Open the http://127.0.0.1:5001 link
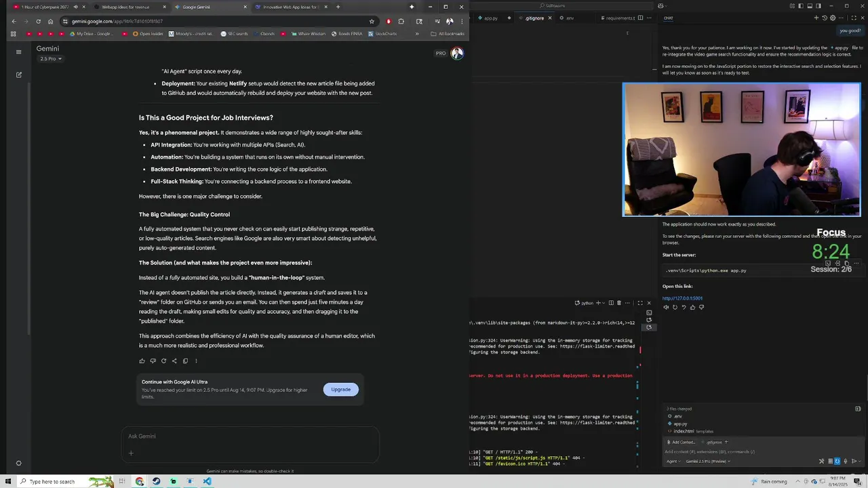This screenshot has width=868, height=488. (682, 298)
